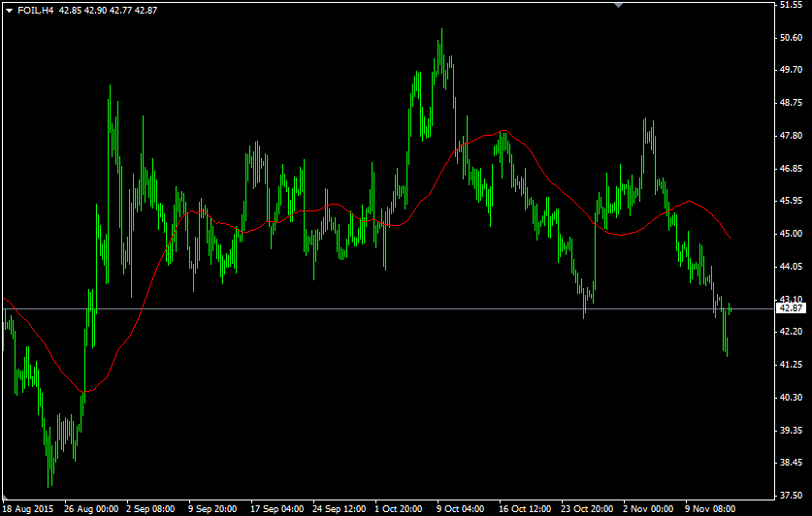Click the price scale value 45.95
The height and width of the screenshot is (516, 812).
tap(792, 201)
